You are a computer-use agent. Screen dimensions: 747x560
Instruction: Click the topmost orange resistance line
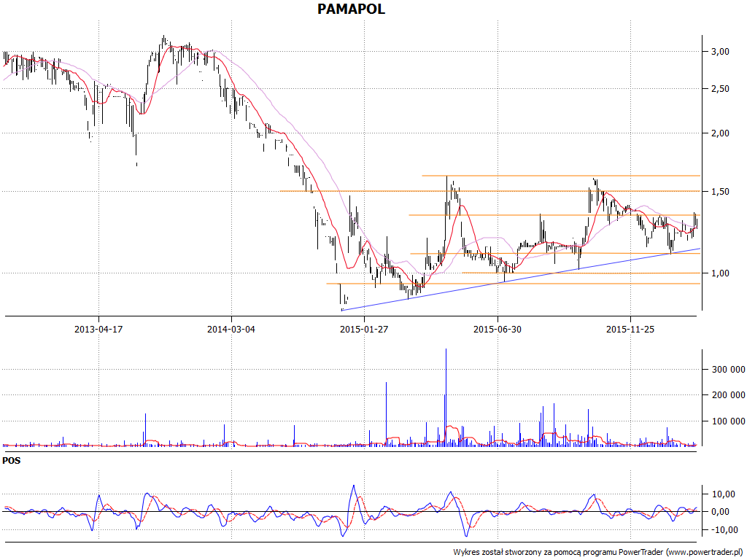pyautogui.click(x=561, y=176)
